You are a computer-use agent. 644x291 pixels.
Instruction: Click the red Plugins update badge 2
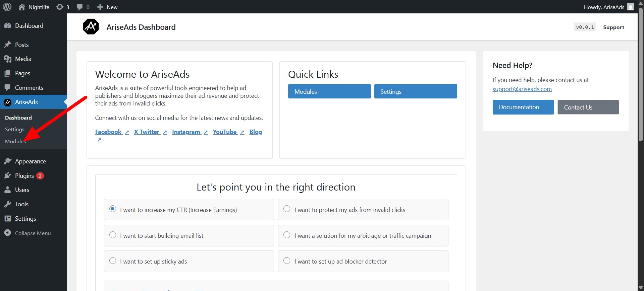[40, 176]
